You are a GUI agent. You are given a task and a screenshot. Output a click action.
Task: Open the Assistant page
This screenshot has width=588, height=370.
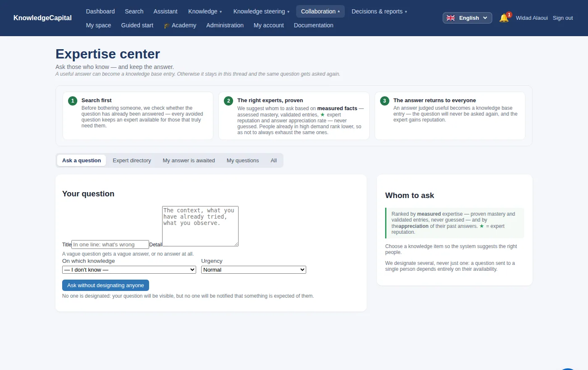tap(165, 11)
